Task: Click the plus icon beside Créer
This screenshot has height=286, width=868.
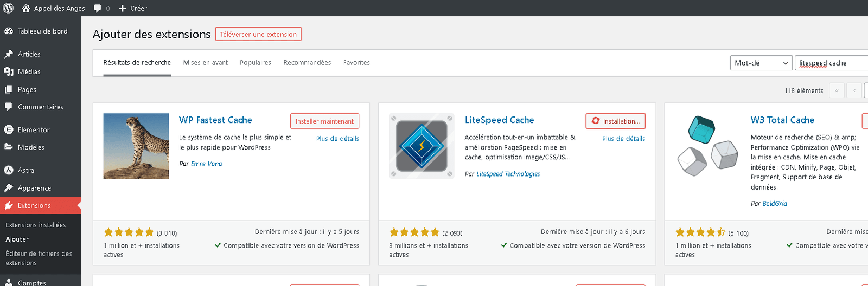Action: point(123,8)
